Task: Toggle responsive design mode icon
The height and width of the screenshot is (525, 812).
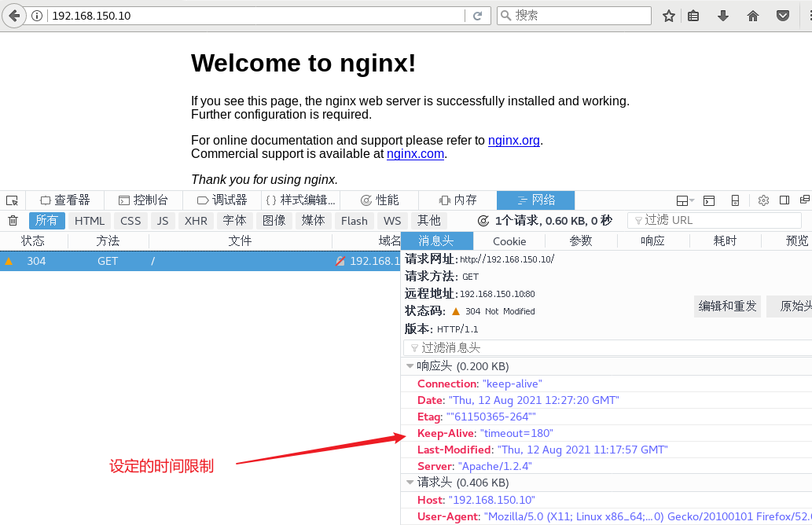Action: [735, 200]
